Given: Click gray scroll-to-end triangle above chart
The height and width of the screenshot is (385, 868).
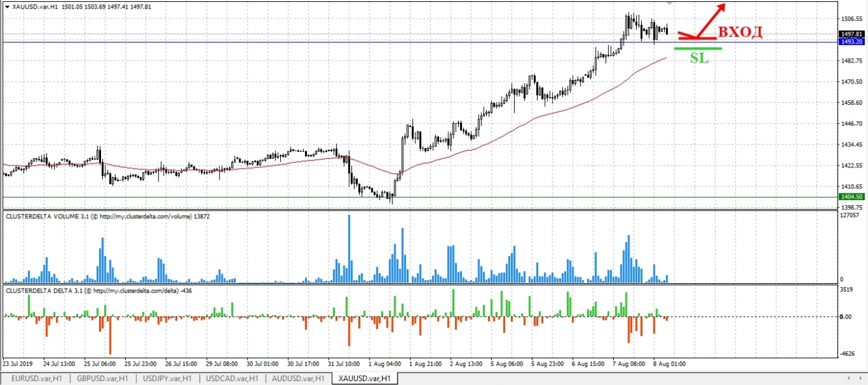Looking at the screenshot, I should coord(669,4).
